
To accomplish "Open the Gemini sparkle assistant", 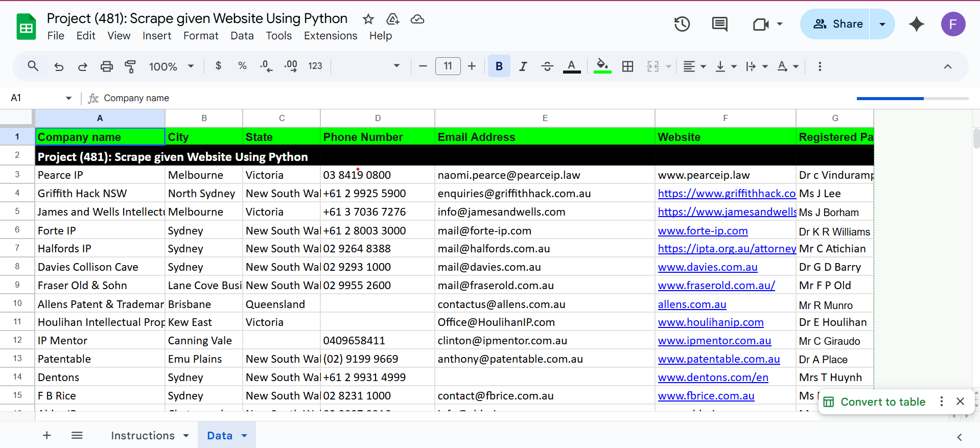I will [917, 24].
